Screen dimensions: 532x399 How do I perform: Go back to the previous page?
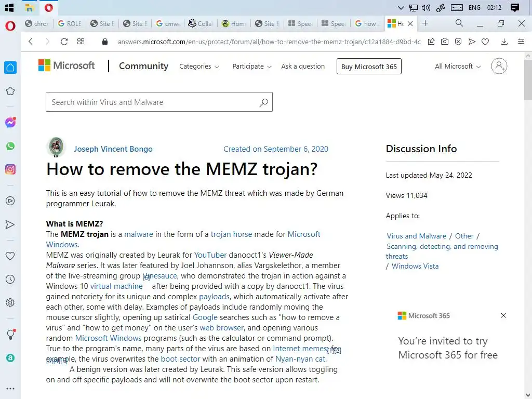pos(31,42)
